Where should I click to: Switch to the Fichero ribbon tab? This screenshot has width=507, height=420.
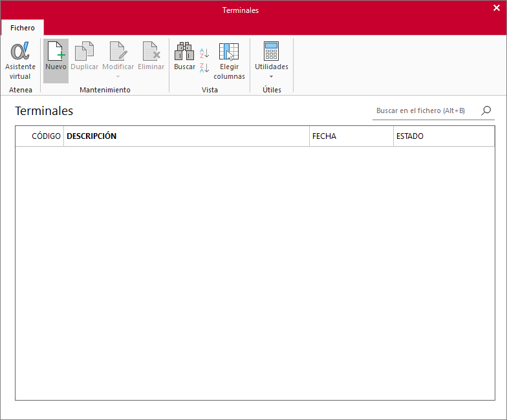(x=22, y=28)
